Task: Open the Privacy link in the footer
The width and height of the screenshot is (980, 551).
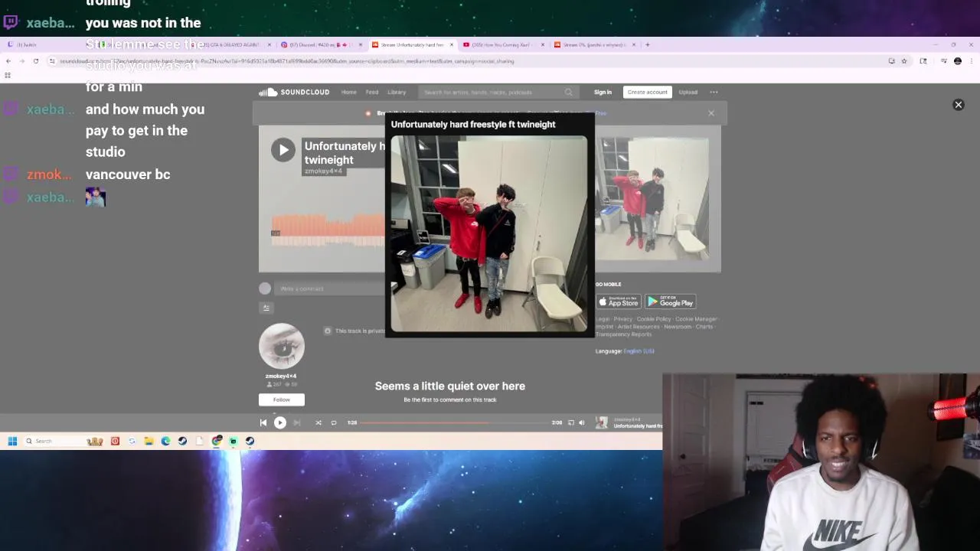Action: tap(622, 319)
